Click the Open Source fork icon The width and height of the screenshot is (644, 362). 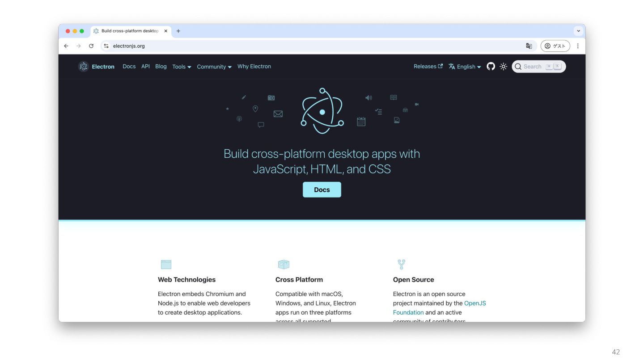tap(401, 264)
